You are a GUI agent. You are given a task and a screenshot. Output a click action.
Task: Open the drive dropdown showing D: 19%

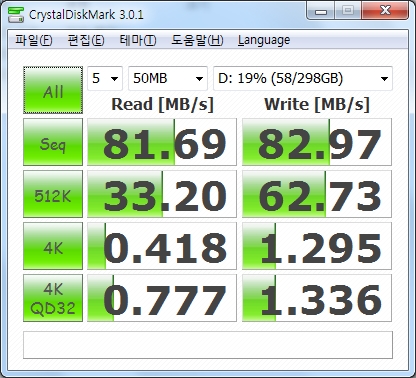tap(303, 78)
